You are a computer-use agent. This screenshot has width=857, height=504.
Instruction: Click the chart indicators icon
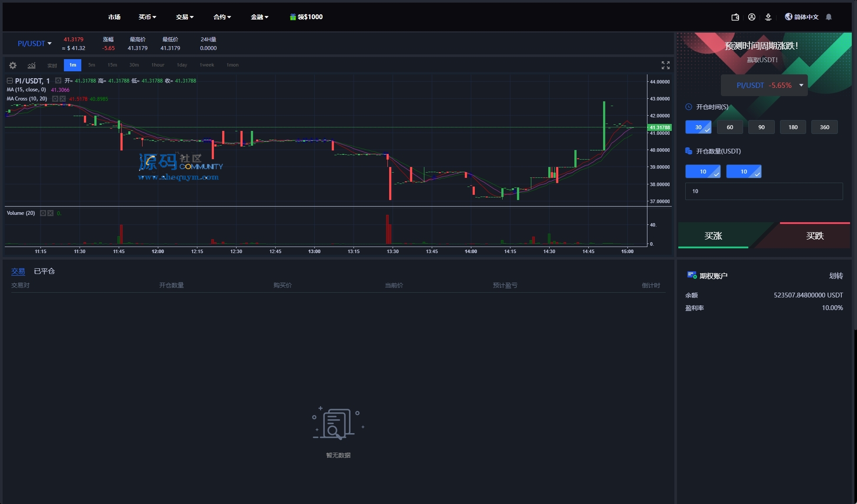point(31,65)
